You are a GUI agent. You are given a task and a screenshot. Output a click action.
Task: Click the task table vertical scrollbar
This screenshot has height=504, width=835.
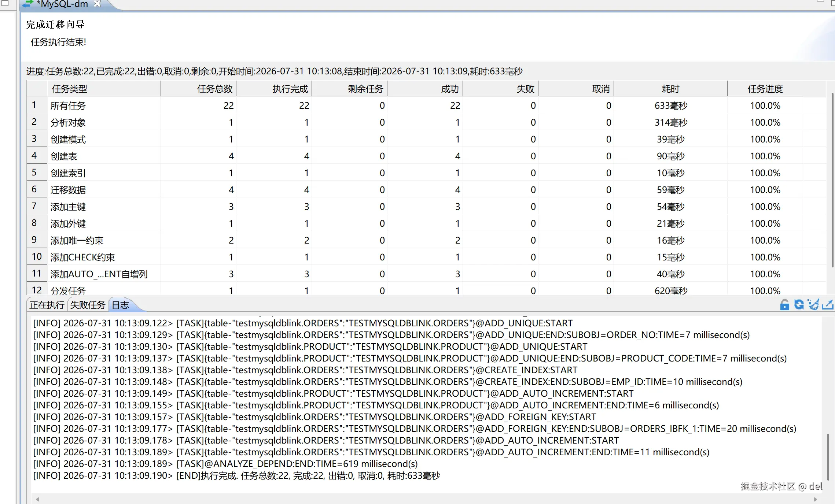point(832,179)
